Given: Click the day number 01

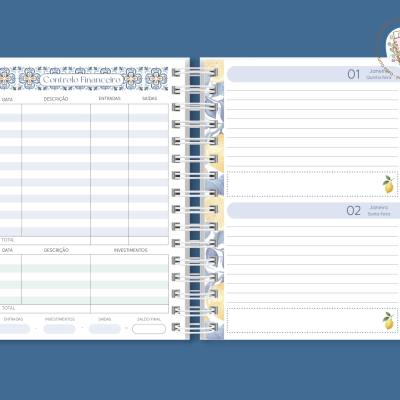Looking at the screenshot, I should pyautogui.click(x=354, y=74).
